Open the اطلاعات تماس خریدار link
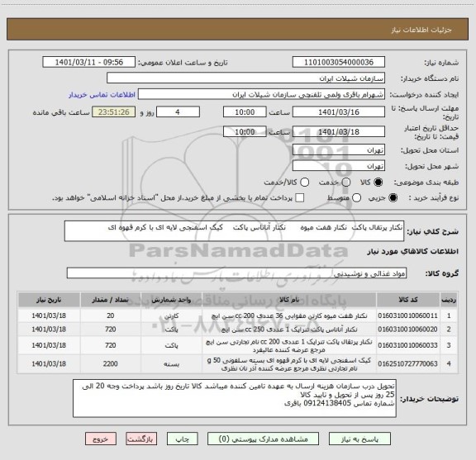This screenshot has width=476, height=460. click(x=102, y=95)
